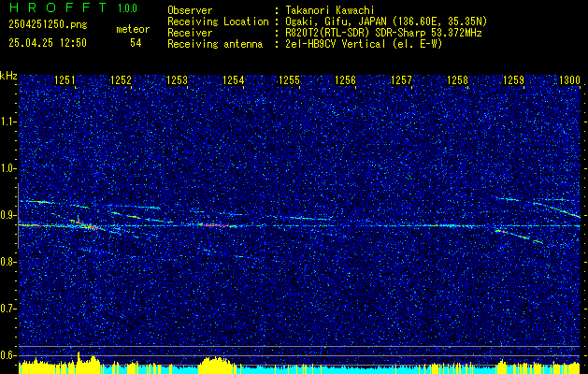588x374 pixels.
Task: Click the observer name Takanori Kawachi
Action: (x=330, y=10)
